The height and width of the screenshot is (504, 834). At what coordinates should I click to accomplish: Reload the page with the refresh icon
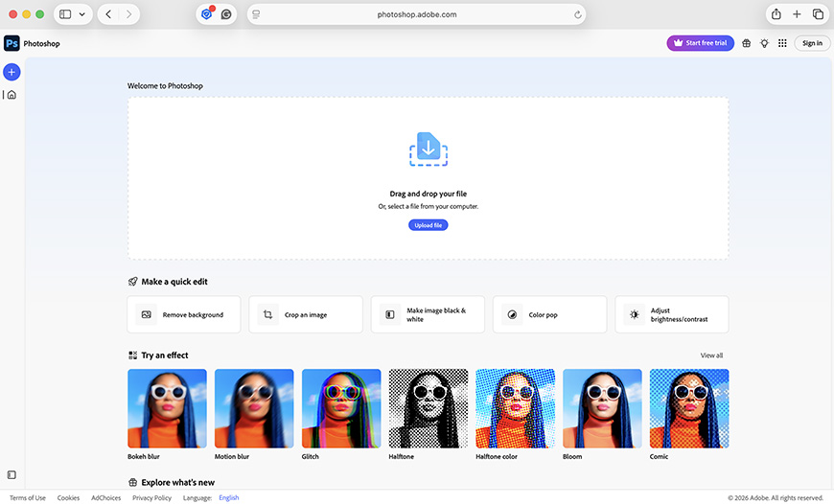(x=578, y=15)
